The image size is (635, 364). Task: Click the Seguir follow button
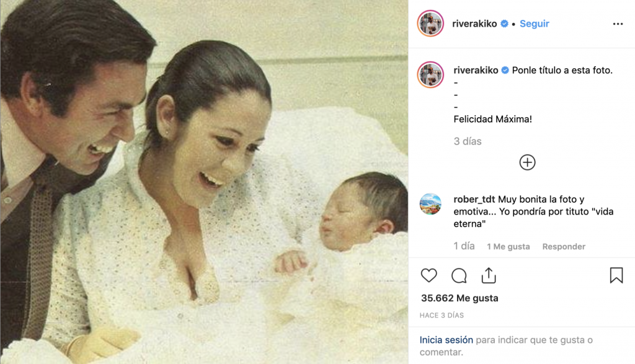(x=534, y=24)
